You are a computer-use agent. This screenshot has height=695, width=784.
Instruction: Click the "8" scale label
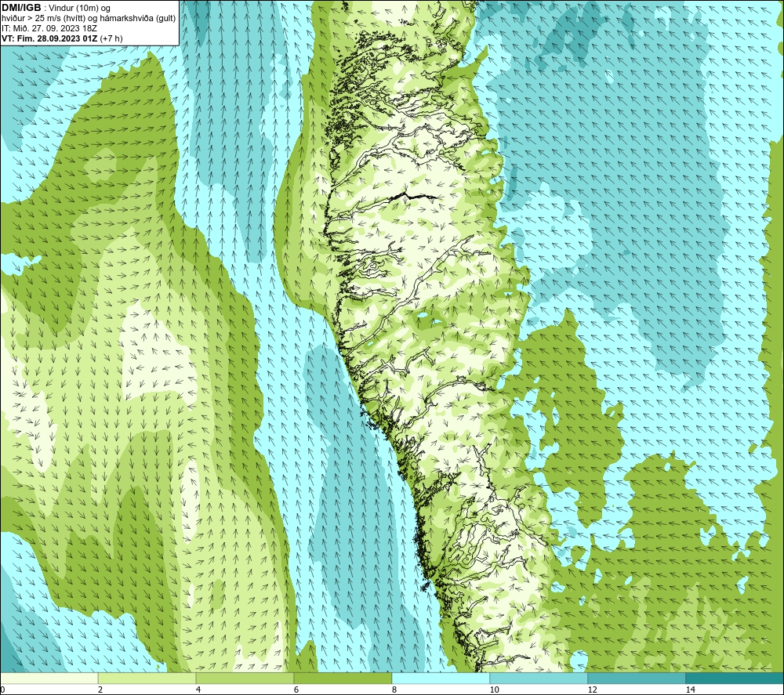coord(394,690)
